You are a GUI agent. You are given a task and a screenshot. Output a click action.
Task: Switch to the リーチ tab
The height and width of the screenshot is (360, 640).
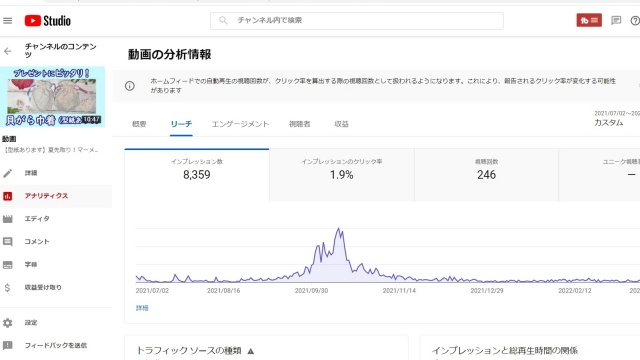click(x=181, y=124)
